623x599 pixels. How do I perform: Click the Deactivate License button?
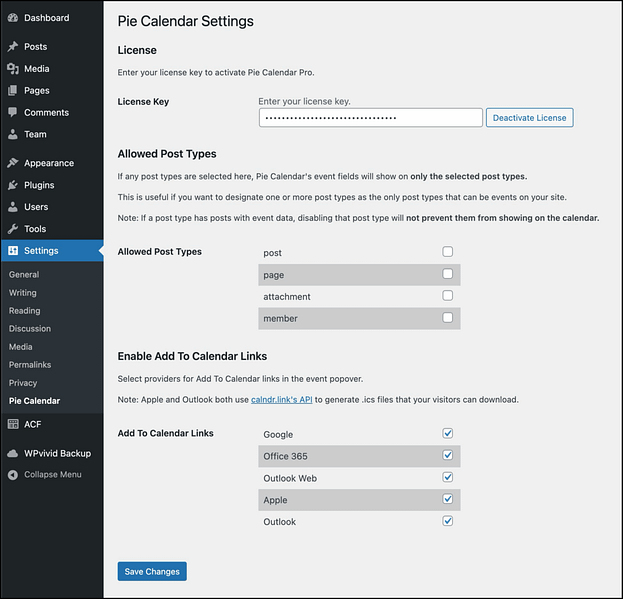coord(530,118)
